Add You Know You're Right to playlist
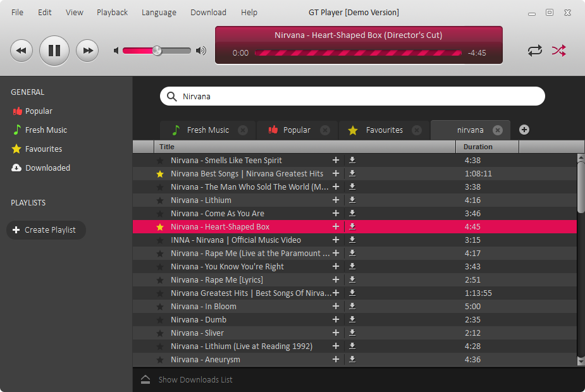Screen dimensions: 585x392 pos(336,266)
